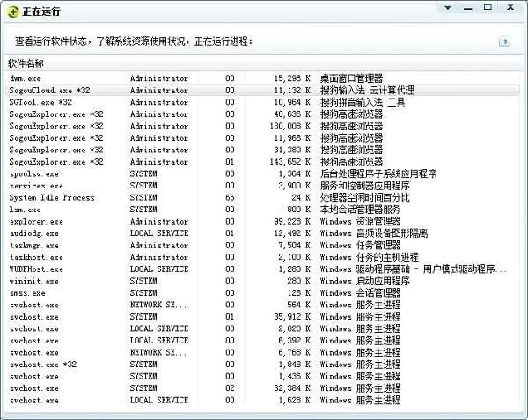Select the lsm.exe process
The height and width of the screenshot is (420, 528).
click(264, 210)
